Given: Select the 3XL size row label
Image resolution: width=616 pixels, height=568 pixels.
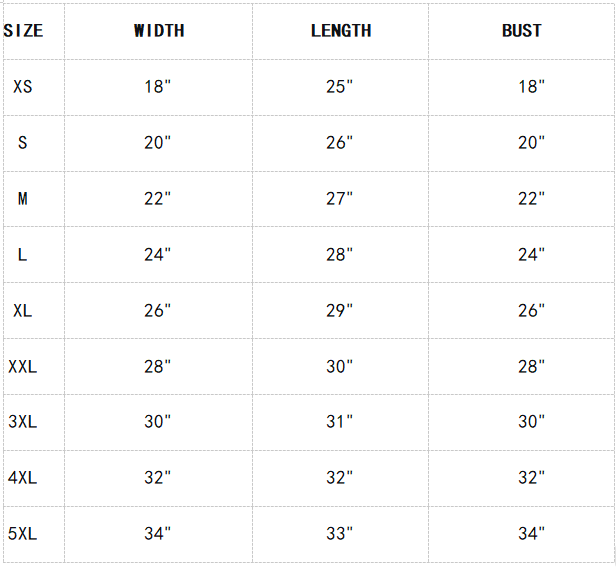Looking at the screenshot, I should [x=23, y=422].
